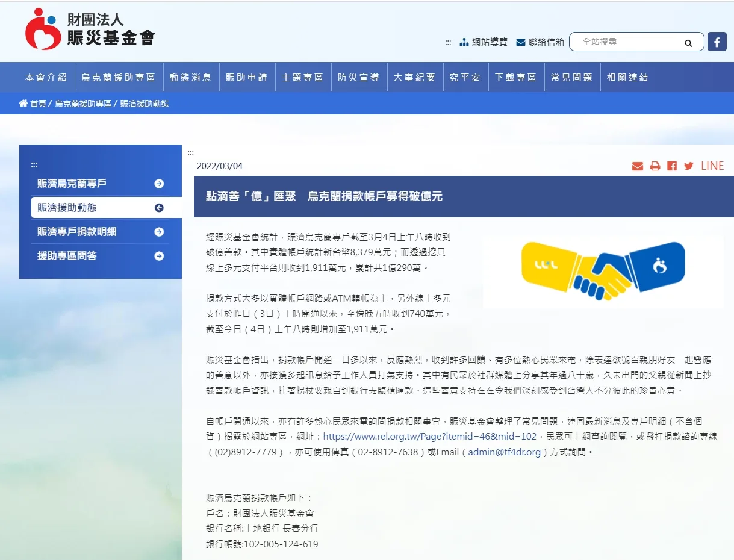Select 賑濟專戶捐款明細 in the sidebar
The width and height of the screenshot is (734, 560).
(x=101, y=232)
